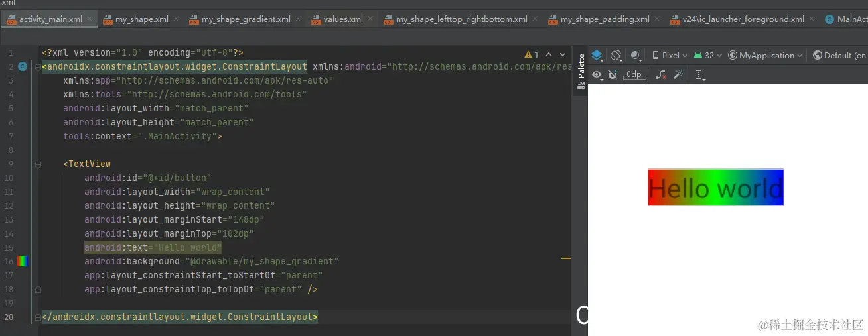The width and height of the screenshot is (868, 336).
Task: Close the my_shape_lefttop_rightbottom.xml tab
Action: [536, 19]
